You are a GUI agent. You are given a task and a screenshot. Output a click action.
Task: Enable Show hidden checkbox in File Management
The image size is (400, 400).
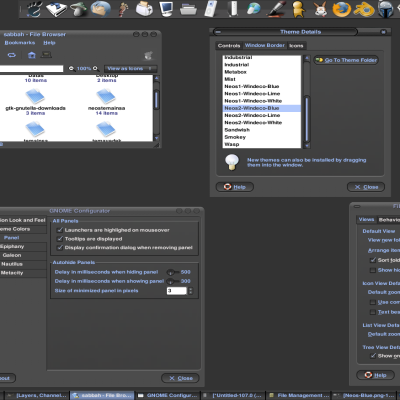tap(373, 270)
